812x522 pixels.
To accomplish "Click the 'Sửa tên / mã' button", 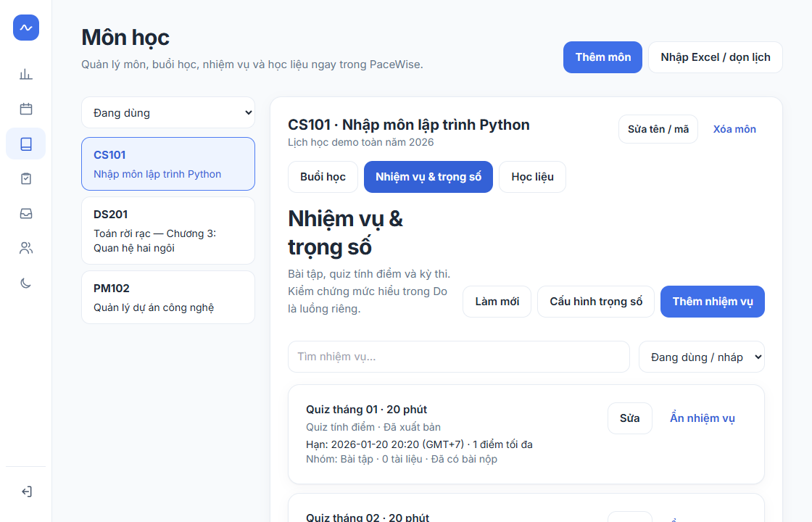I will point(658,129).
